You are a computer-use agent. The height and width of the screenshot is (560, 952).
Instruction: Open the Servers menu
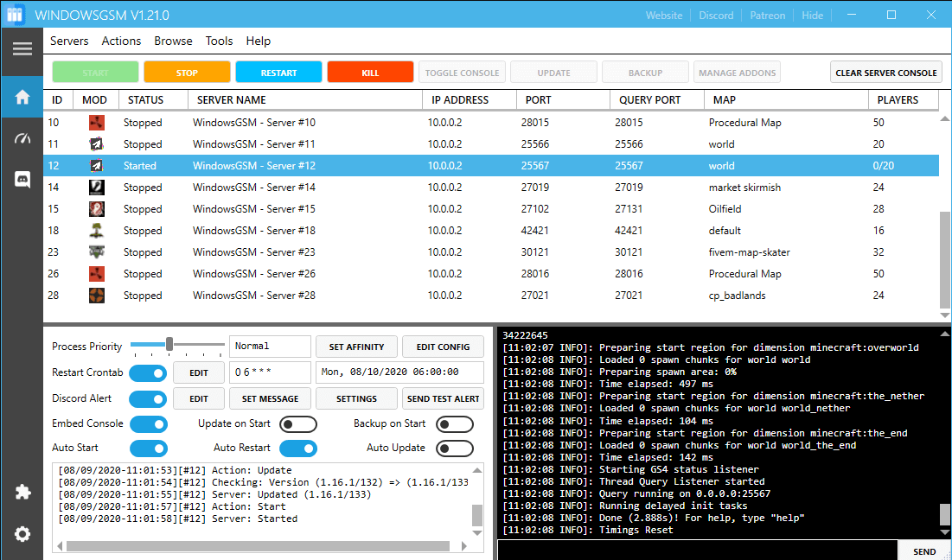click(x=69, y=41)
